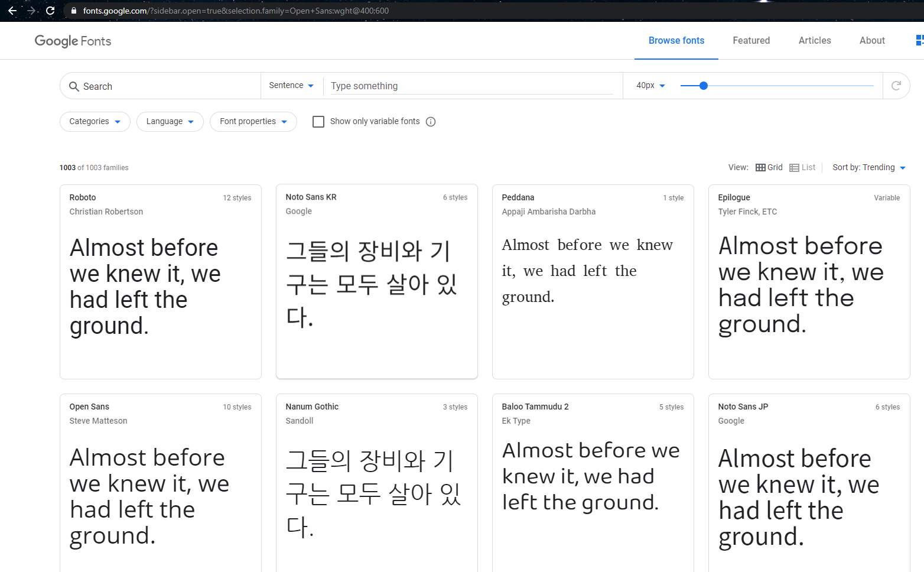
Task: Click the Nanum Gothic Korean sample text
Action: click(374, 493)
